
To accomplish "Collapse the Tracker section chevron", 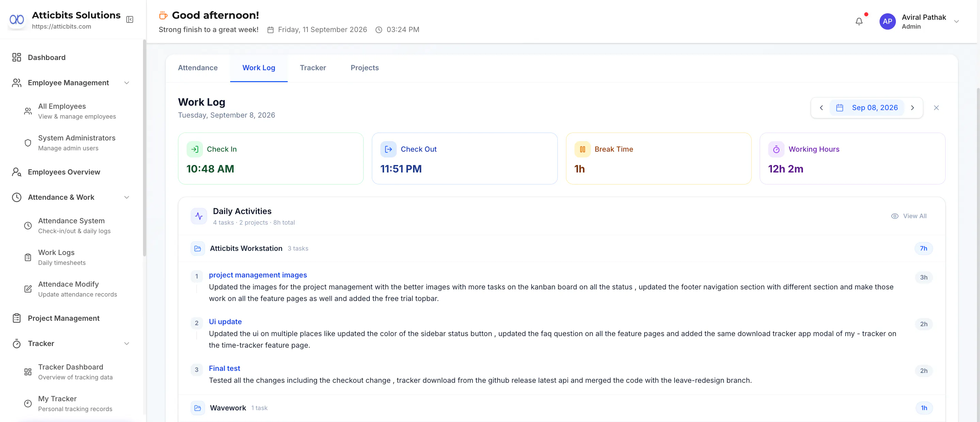I will point(127,344).
